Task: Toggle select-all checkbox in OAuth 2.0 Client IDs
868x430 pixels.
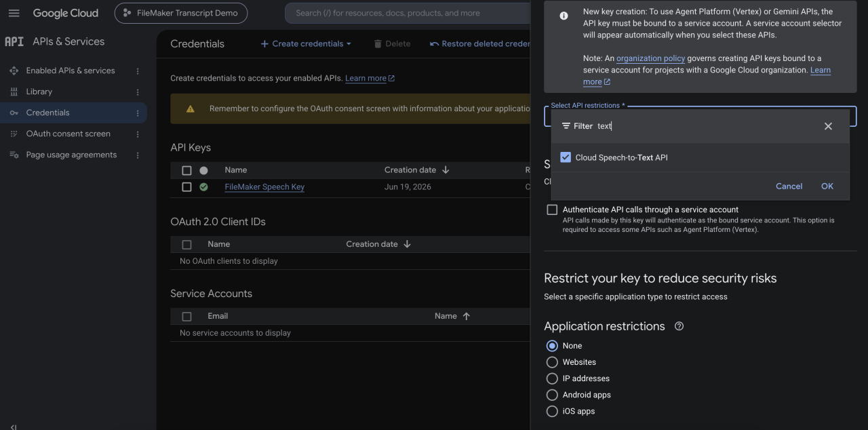Action: pos(187,244)
